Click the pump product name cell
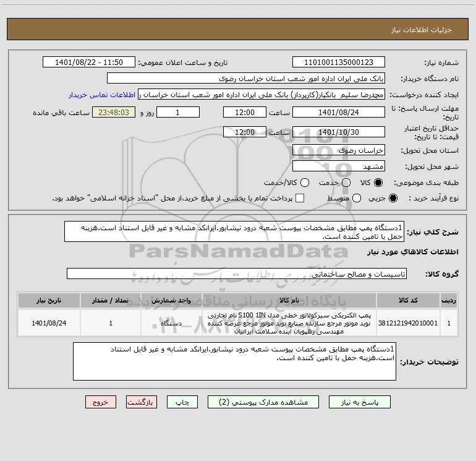The width and height of the screenshot is (476, 461). [x=289, y=323]
